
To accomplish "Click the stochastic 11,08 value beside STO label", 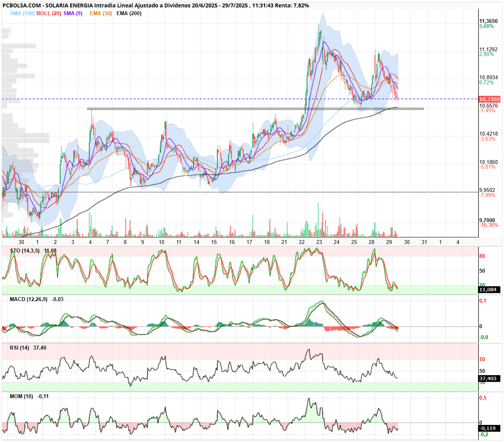I will click(50, 251).
